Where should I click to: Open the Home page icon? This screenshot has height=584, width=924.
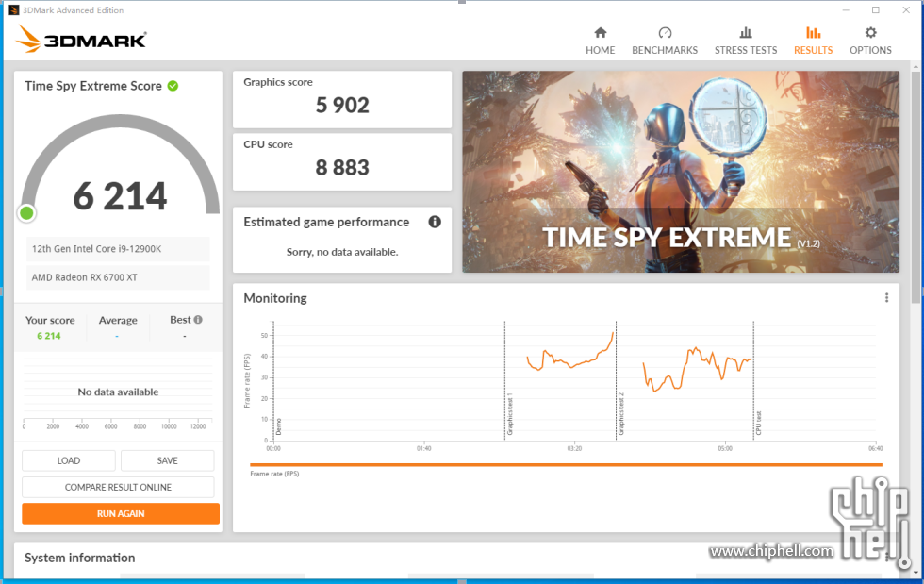[600, 32]
